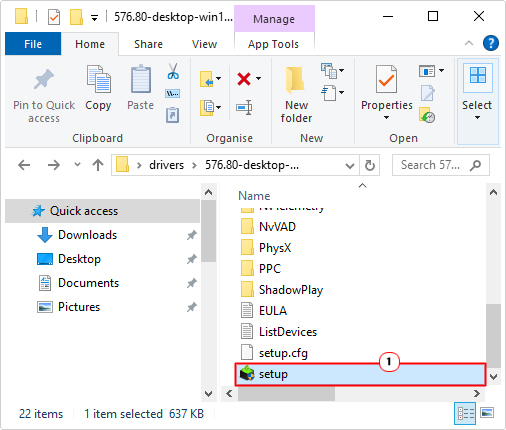Click the New item icon
This screenshot has height=430, width=506.
(x=329, y=71)
